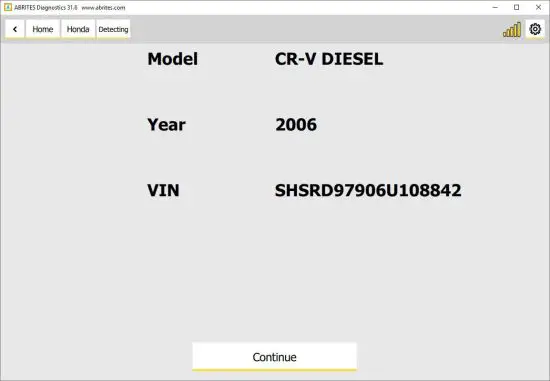Open the settings gear
Viewport: 550px width, 381px height.
(x=535, y=29)
